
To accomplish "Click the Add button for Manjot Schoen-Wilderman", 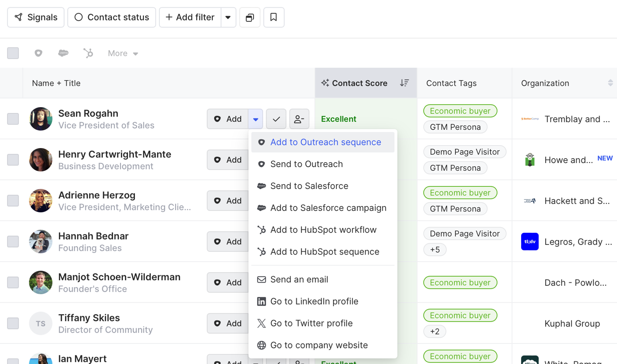I will (x=228, y=282).
